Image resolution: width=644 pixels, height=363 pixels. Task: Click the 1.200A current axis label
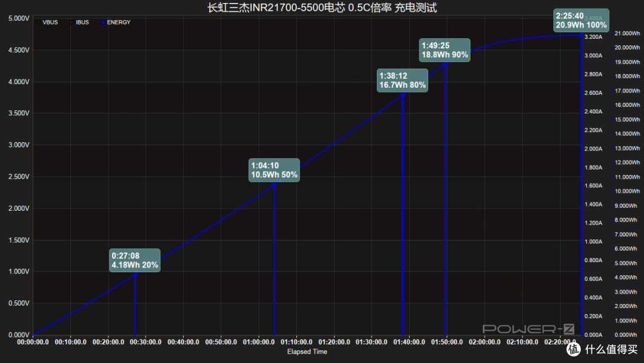[593, 223]
